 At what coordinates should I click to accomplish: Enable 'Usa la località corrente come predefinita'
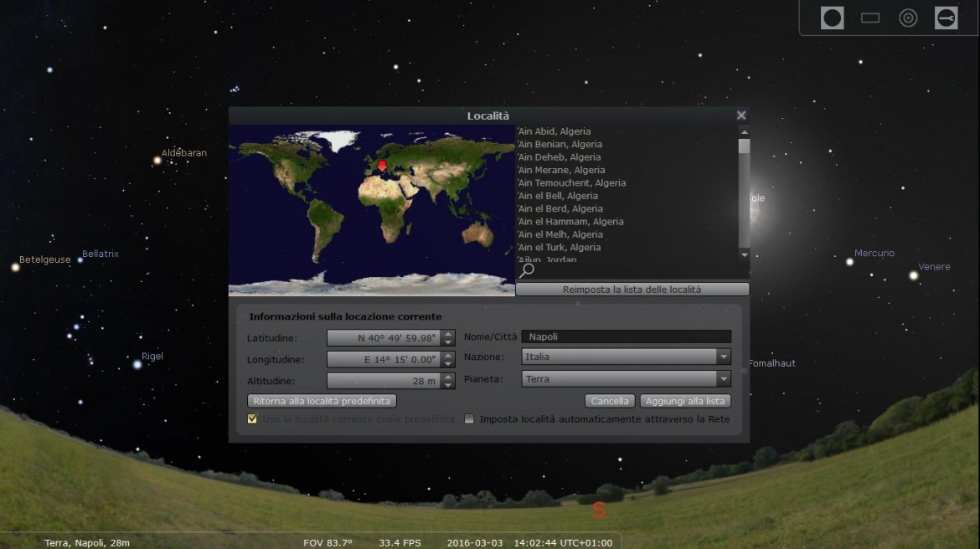(252, 418)
